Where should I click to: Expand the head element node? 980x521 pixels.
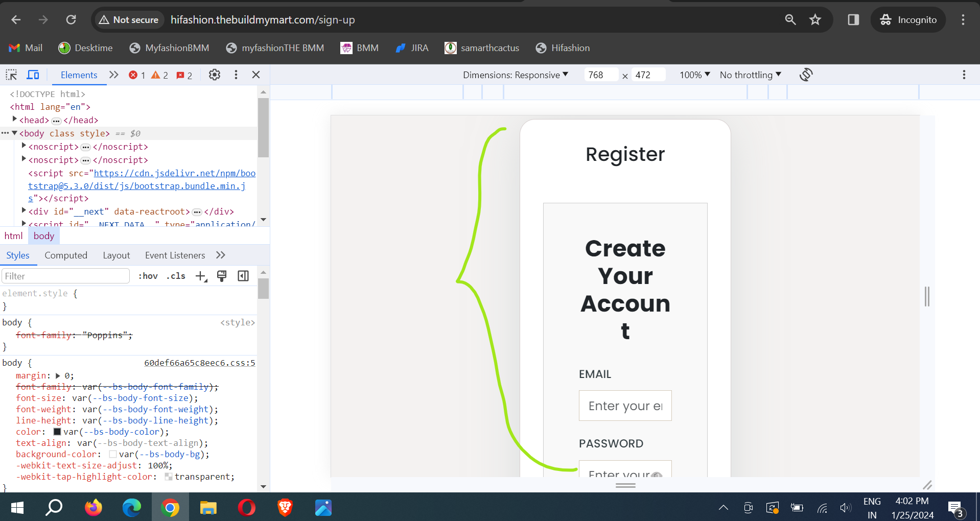click(x=15, y=119)
